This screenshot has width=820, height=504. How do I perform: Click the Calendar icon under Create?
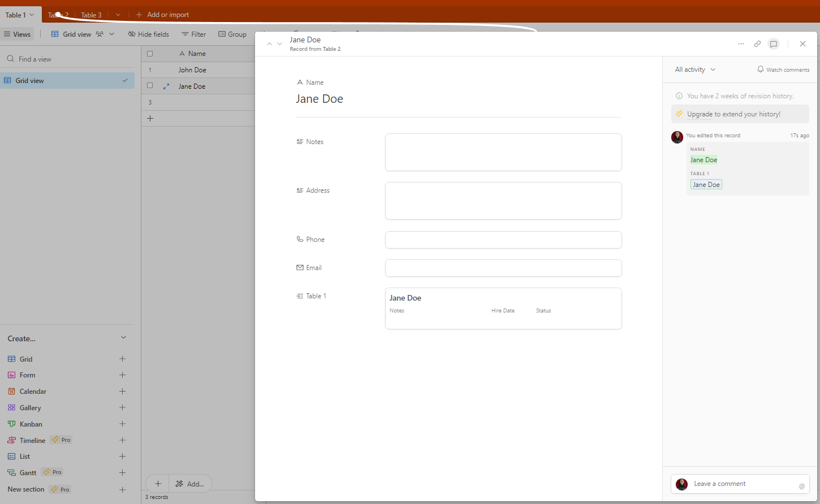pyautogui.click(x=11, y=392)
